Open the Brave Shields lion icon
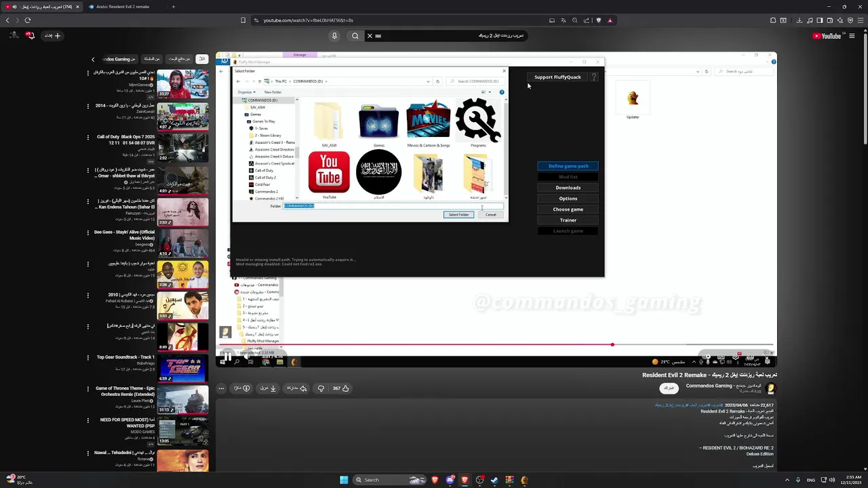The height and width of the screenshot is (488, 868). pyautogui.click(x=598, y=20)
